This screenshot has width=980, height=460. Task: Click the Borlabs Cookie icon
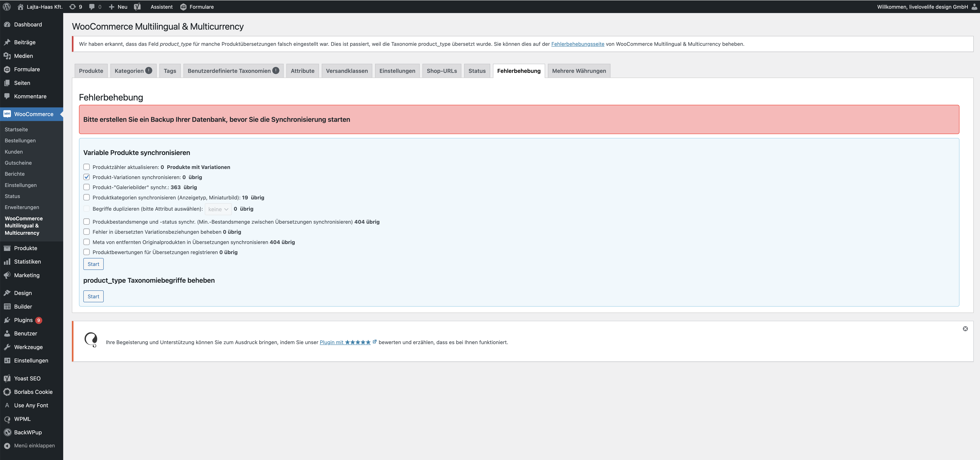[x=7, y=392]
